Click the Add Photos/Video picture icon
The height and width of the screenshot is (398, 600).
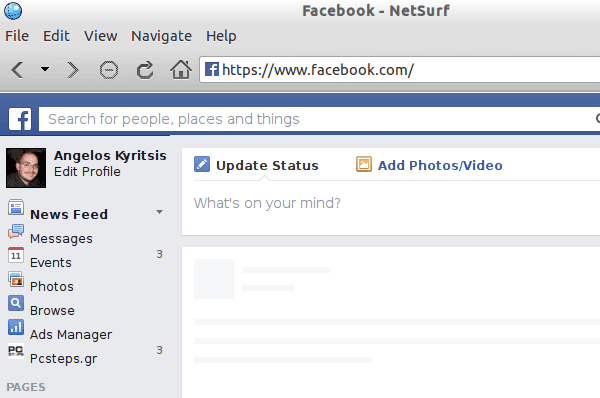pos(364,164)
